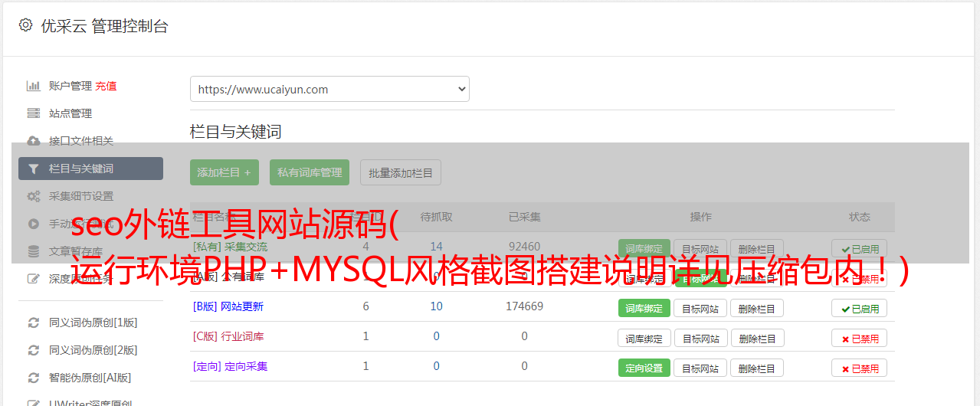This screenshot has height=406, width=980.
Task: Toggle 已禁用 status of 公有词库 row
Action: (859, 278)
